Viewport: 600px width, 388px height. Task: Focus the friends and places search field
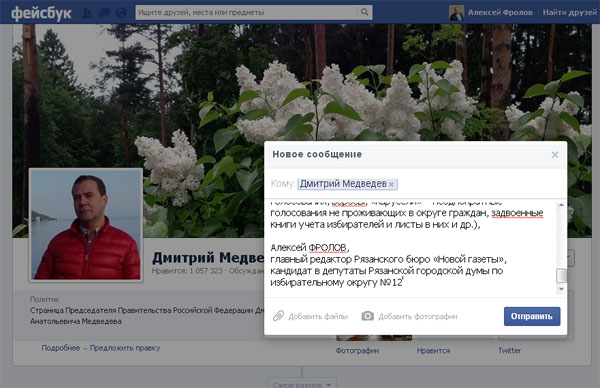click(246, 12)
